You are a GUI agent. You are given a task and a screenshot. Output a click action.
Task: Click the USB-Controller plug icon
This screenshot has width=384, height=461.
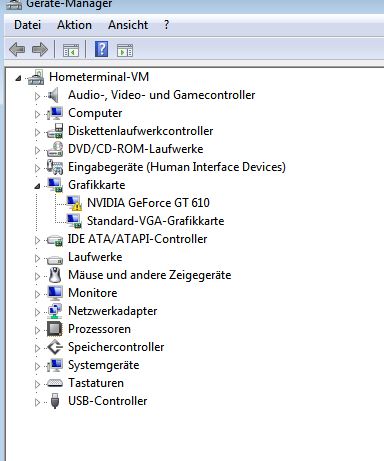55,401
